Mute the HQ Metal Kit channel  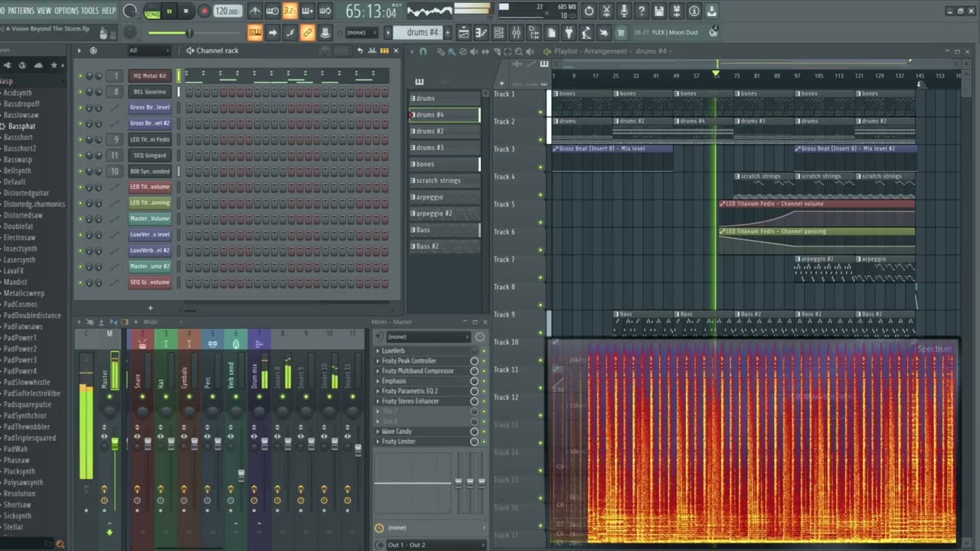(80, 76)
